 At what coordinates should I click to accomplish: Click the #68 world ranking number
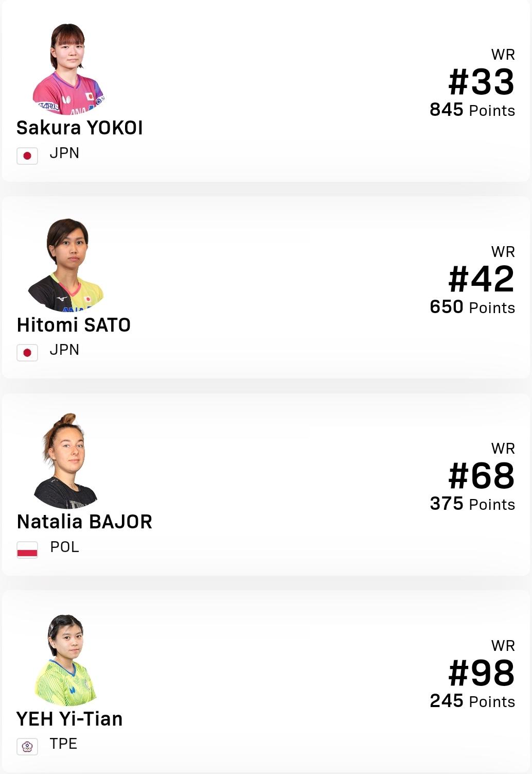[481, 476]
